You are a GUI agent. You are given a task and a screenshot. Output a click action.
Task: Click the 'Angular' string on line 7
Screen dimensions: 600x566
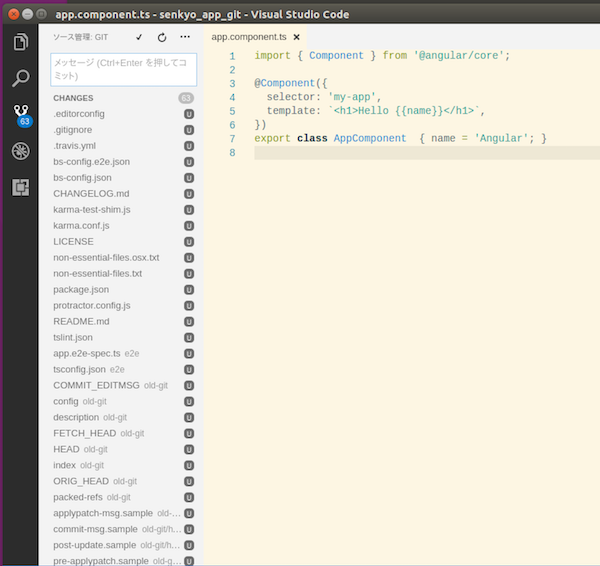502,138
